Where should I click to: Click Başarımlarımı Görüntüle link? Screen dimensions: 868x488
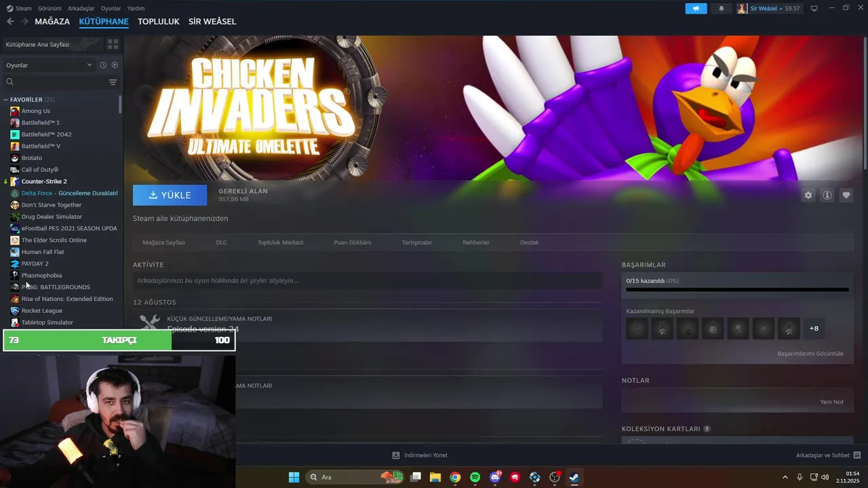click(x=810, y=354)
